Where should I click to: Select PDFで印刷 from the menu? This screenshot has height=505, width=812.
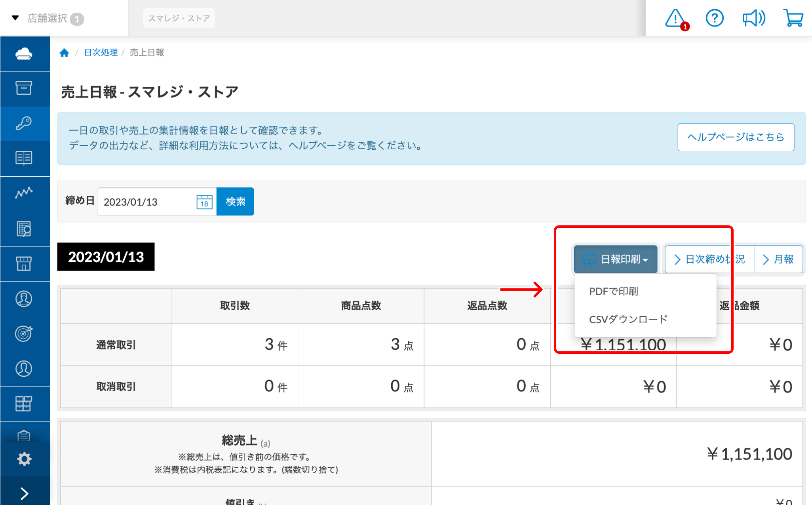click(x=614, y=292)
